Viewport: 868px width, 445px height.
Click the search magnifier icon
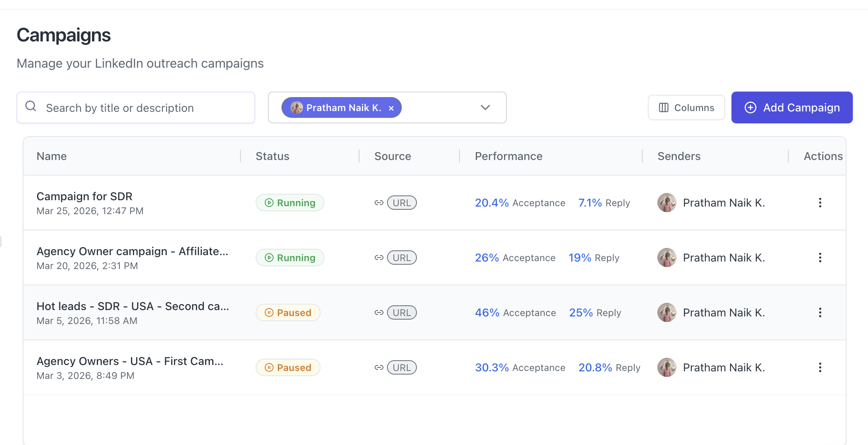pos(31,106)
